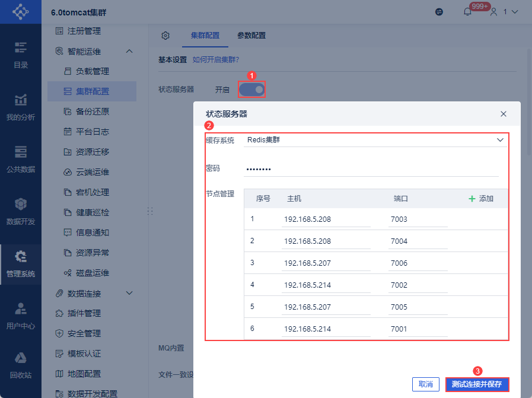Open notifications bell with 999+ badge

click(x=467, y=12)
